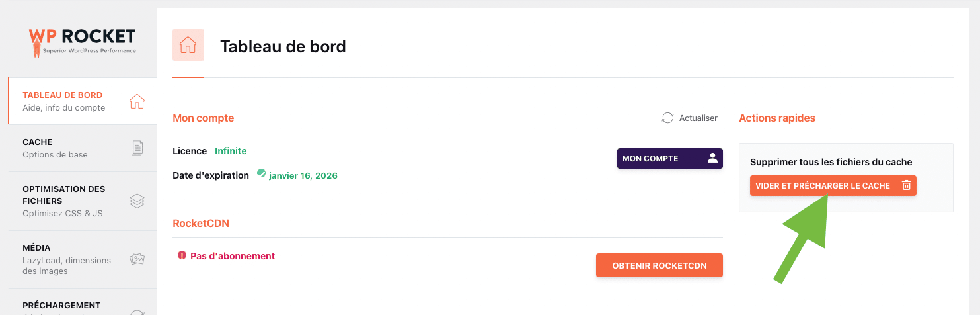Click the layers icon for Optimisation des fichiers
Screen dimensions: 980x315
tap(137, 201)
